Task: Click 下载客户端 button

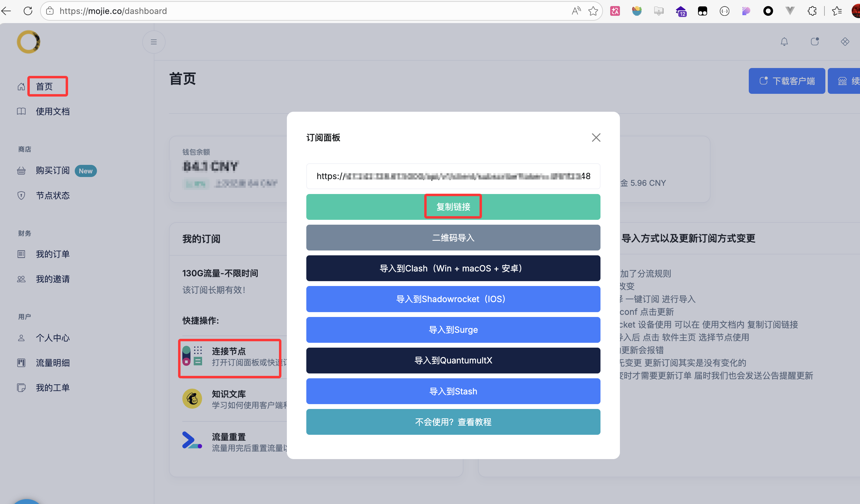Action: (787, 81)
